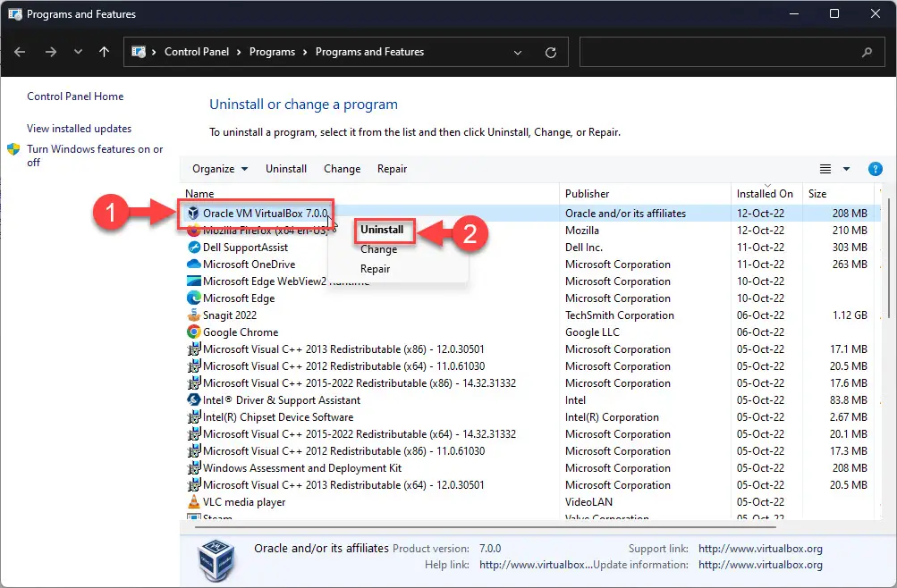Viewport: 897px width, 588px height.
Task: Select the VLC media player cone icon
Action: pos(194,501)
